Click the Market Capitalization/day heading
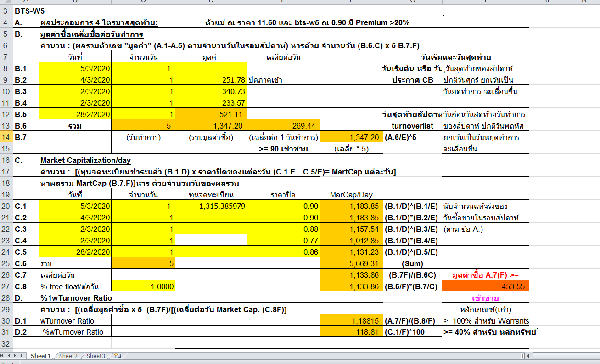The width and height of the screenshot is (600, 364). pos(85,160)
